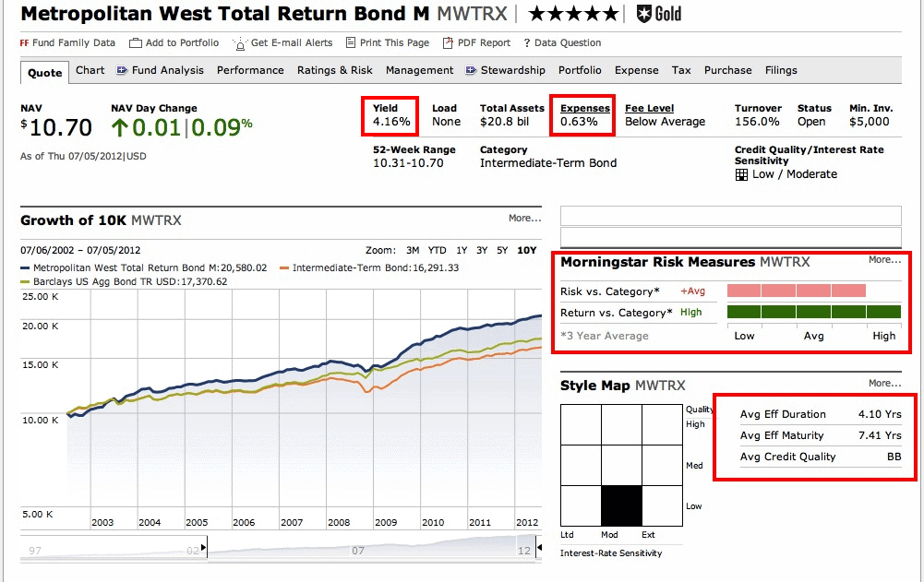Click the Expenses header link
This screenshot has height=582, width=924.
point(584,109)
